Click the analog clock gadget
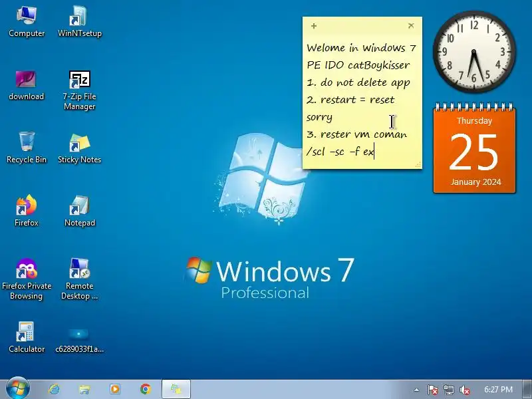This screenshot has height=399, width=532. [474, 52]
